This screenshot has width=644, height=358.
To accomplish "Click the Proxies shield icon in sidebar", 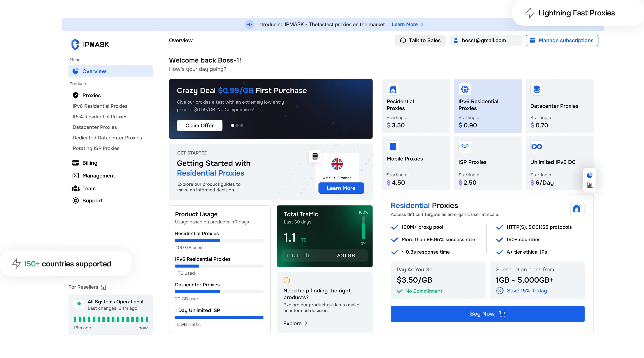I will 75,95.
